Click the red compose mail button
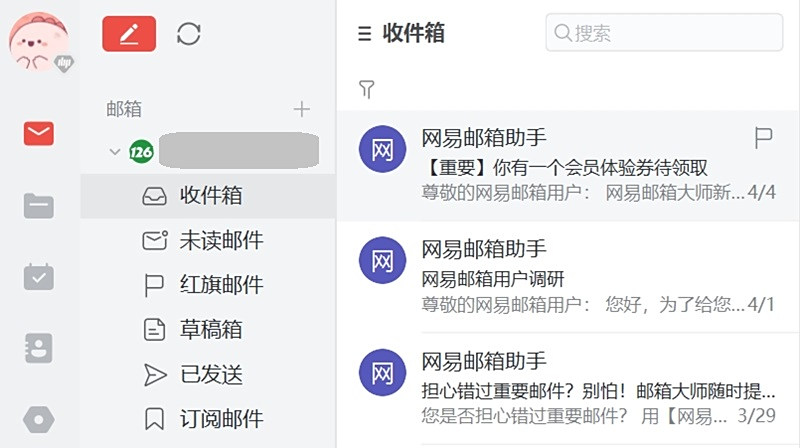This screenshot has height=448, width=800. point(129,34)
